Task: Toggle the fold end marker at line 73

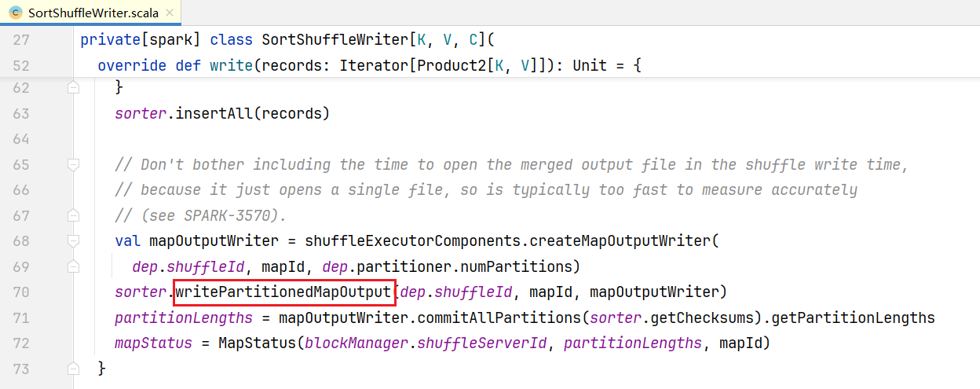Action: (73, 368)
